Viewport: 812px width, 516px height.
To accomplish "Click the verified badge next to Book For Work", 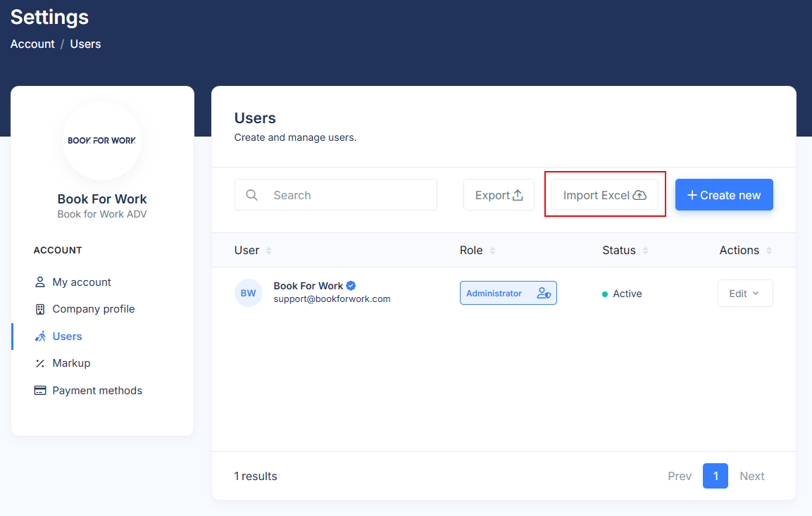I will pyautogui.click(x=351, y=286).
